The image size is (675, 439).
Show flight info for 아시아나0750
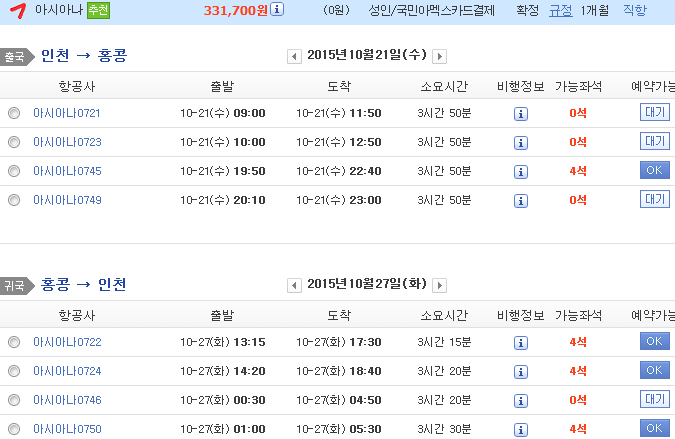(520, 430)
